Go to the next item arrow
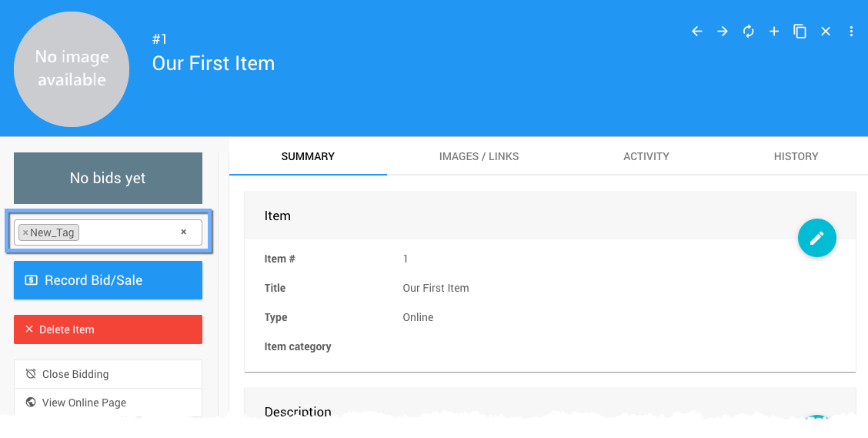This screenshot has height=438, width=868. pos(723,32)
